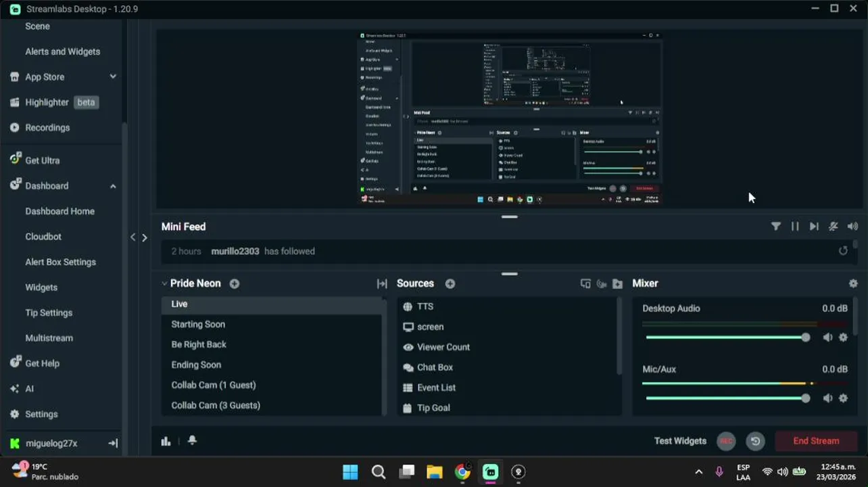The width and height of the screenshot is (868, 487).
Task: Open Cloudbot sidebar item
Action: [43, 237]
